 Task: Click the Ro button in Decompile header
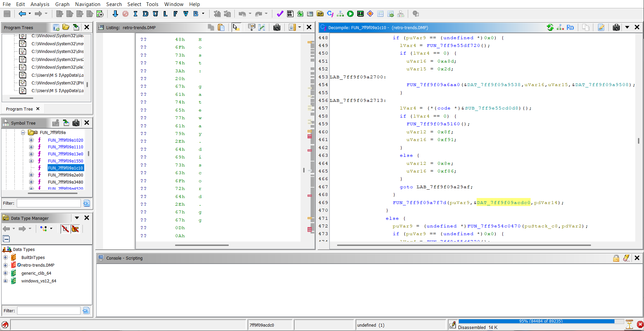570,27
